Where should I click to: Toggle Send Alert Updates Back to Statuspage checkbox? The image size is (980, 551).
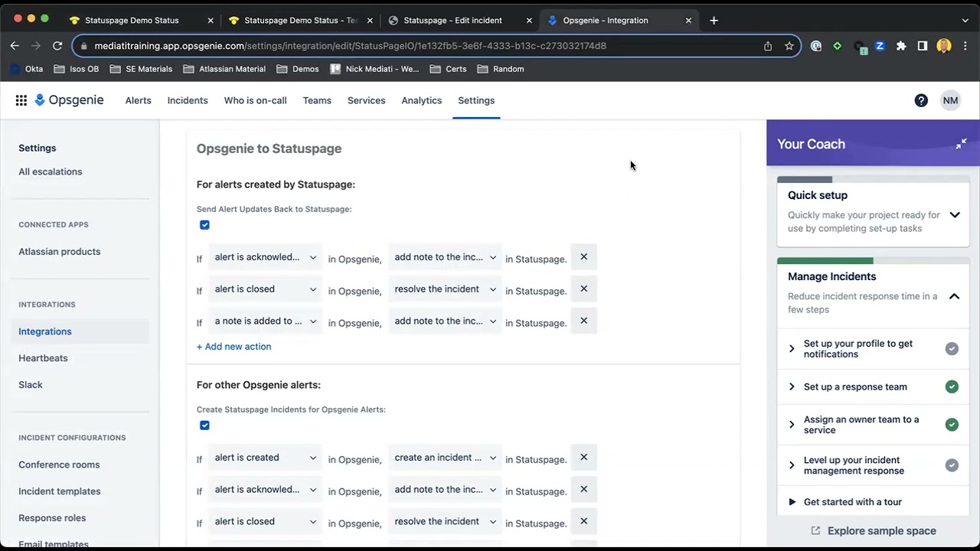204,225
